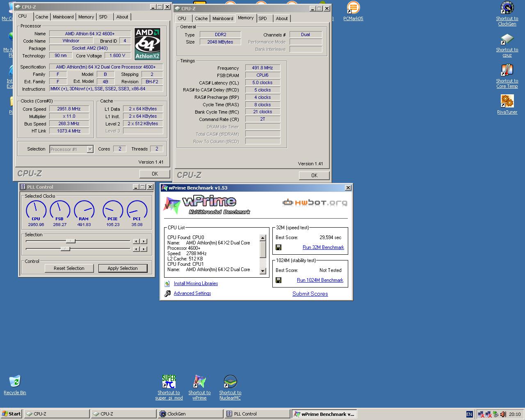Click the Reset Selection button
525x420 pixels.
(69, 268)
